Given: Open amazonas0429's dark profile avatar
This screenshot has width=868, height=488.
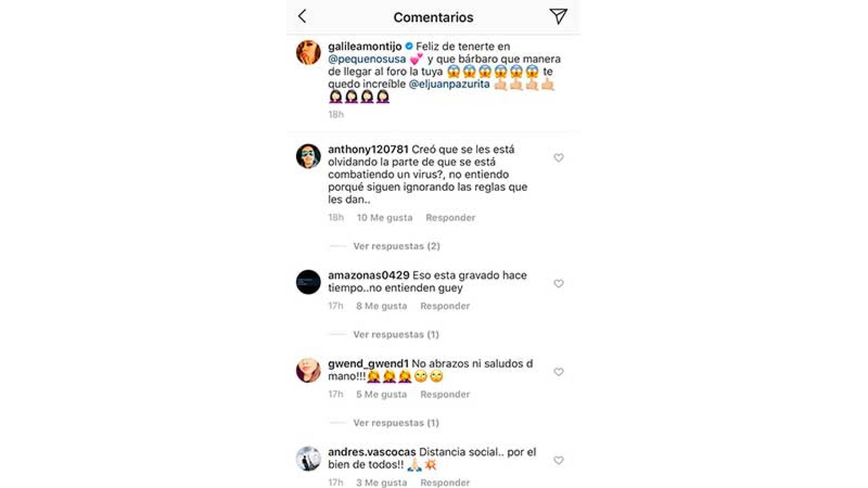Looking at the screenshot, I should tap(308, 282).
